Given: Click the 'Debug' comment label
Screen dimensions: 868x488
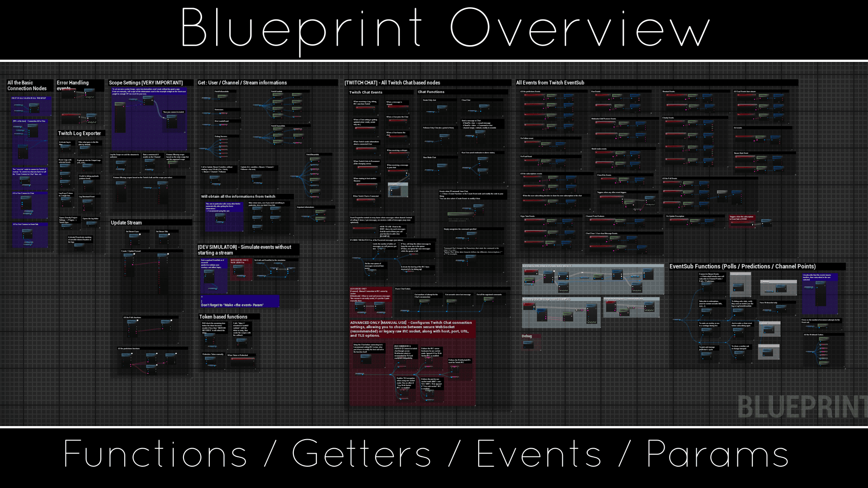Looking at the screenshot, I should tap(527, 336).
